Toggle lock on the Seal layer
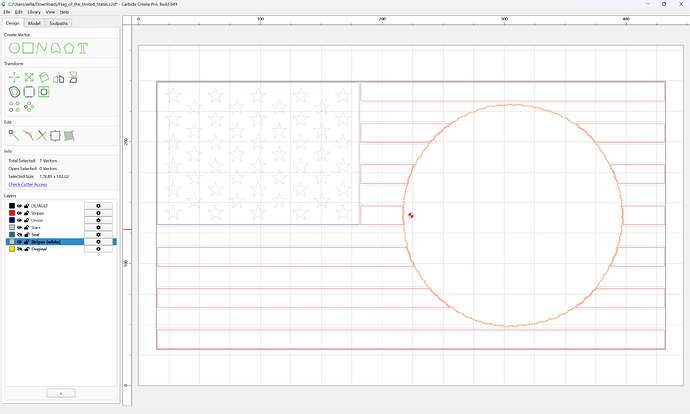The height and width of the screenshot is (414, 690). [x=26, y=234]
